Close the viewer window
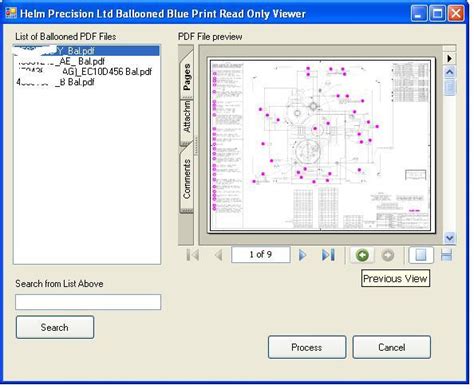 point(456,14)
